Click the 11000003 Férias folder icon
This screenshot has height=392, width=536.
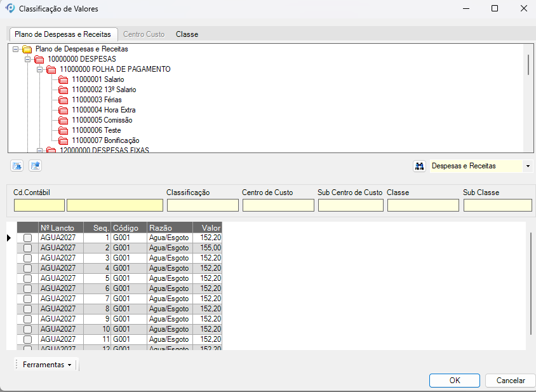pyautogui.click(x=63, y=100)
